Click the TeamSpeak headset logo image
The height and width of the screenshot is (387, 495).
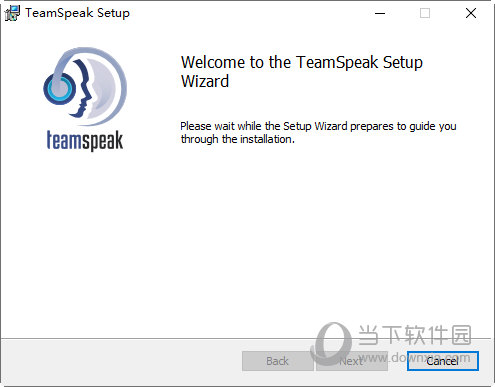click(85, 86)
